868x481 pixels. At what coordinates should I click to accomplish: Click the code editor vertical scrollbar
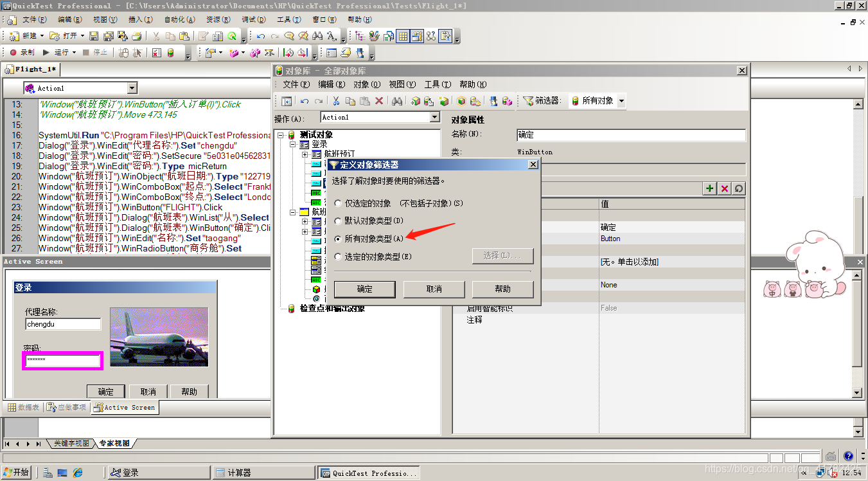point(857,177)
